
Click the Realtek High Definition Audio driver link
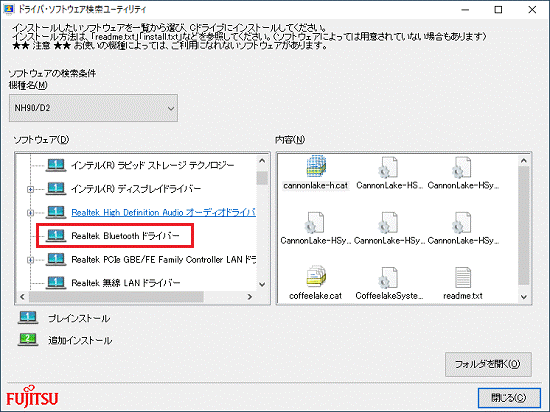pyautogui.click(x=163, y=212)
